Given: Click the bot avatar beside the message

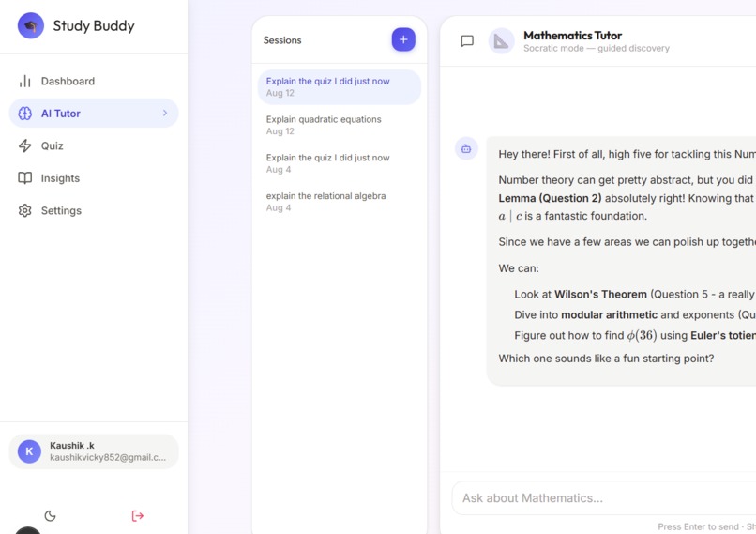Looking at the screenshot, I should [466, 148].
